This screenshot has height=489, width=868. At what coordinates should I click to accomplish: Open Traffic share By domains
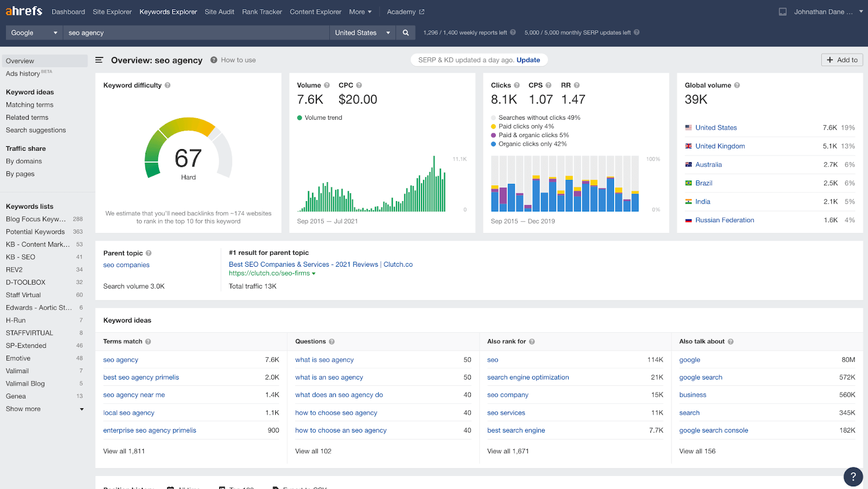[x=24, y=161]
